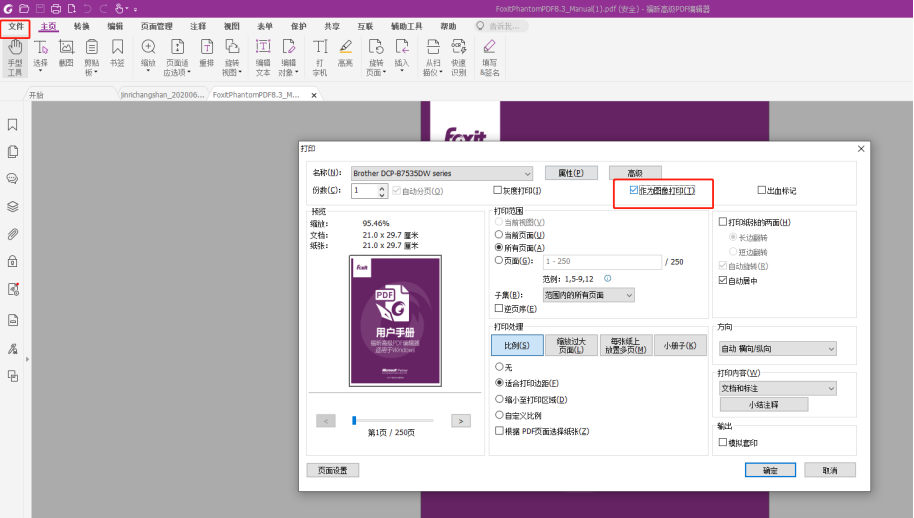Viewport: 914px width, 518px height.
Task: Open the orientation dropdown
Action: coord(778,348)
